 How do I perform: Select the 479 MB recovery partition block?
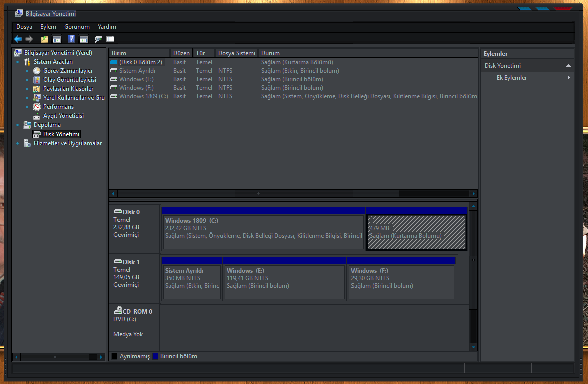click(x=417, y=232)
